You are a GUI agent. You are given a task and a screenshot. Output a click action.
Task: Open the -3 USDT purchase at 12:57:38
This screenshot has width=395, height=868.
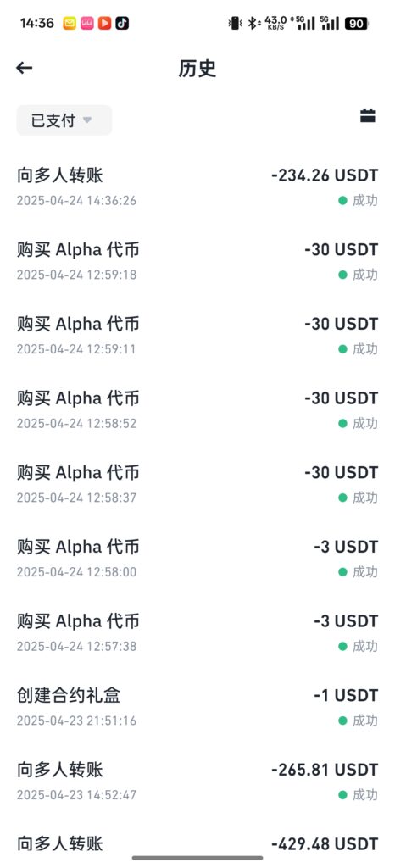point(197,632)
